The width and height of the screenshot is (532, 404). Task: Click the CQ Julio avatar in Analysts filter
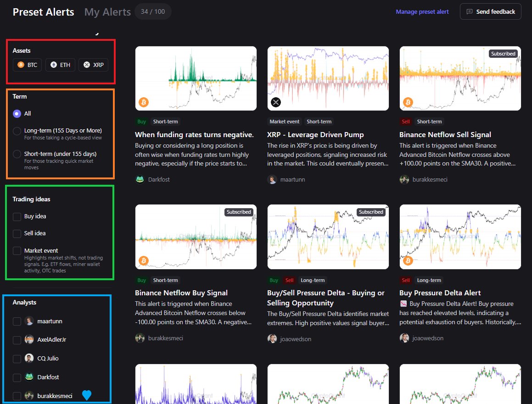coord(29,358)
